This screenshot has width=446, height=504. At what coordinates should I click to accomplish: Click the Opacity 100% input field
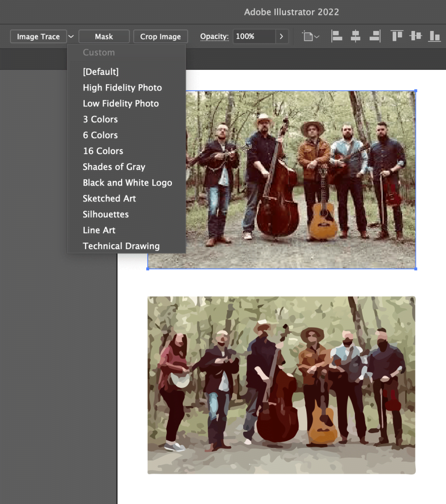[254, 36]
